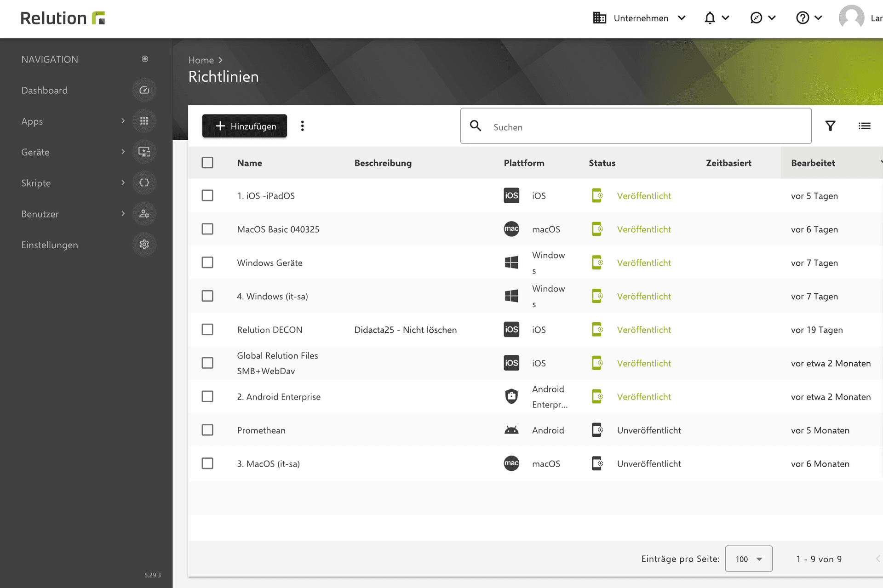Toggle the select-all header checkbox
The width and height of the screenshot is (883, 588).
(x=207, y=163)
